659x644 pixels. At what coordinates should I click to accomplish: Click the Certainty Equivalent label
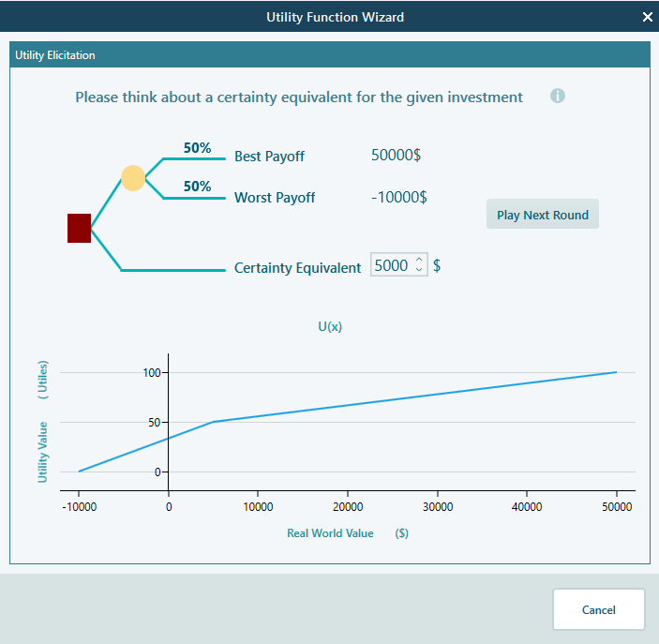click(297, 268)
